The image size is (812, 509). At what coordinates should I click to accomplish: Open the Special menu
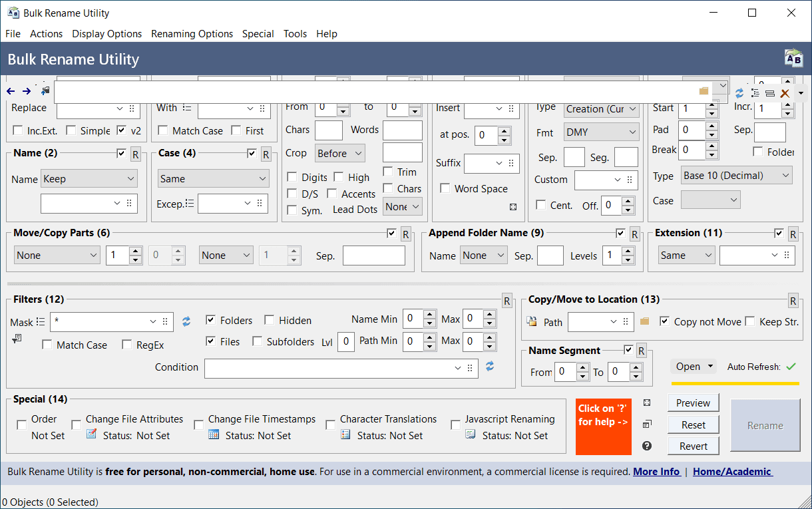click(258, 33)
